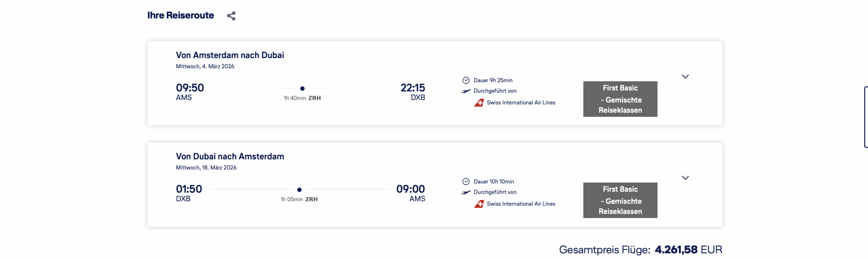Click the Swiss airline logo on the outbound flight
This screenshot has height=259, width=868.
click(x=479, y=103)
